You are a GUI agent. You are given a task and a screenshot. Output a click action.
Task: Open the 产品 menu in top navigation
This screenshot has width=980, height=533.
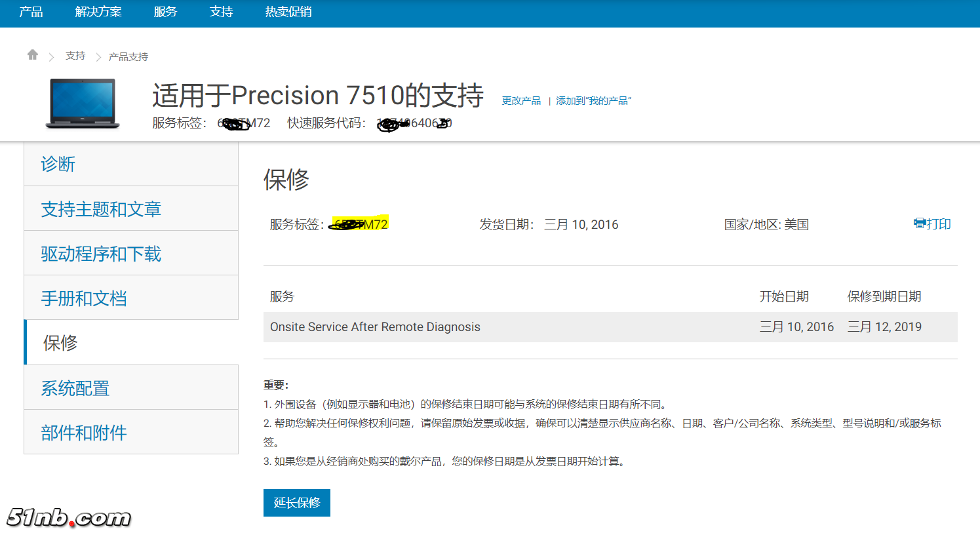(x=31, y=12)
